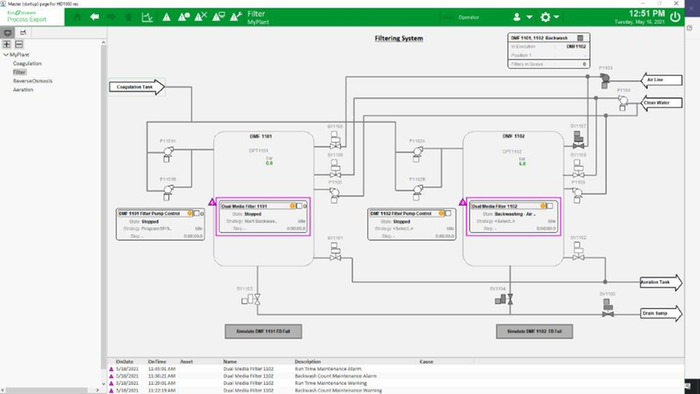This screenshot has height=394, width=700.
Task: Open Coagulation in the tree
Action: click(x=27, y=63)
